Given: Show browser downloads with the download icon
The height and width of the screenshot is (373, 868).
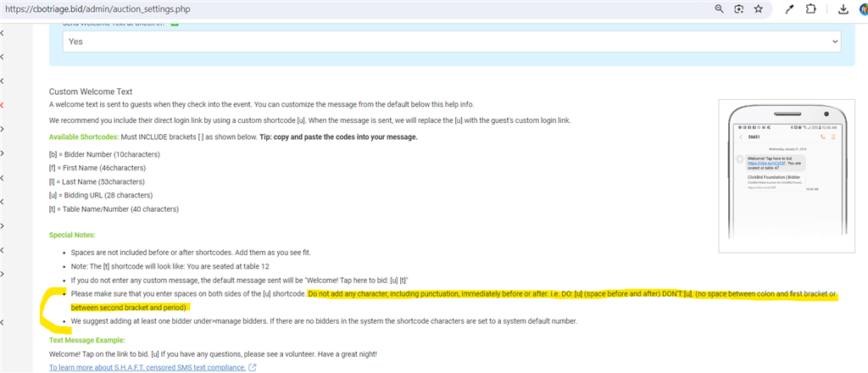Looking at the screenshot, I should pos(843,8).
